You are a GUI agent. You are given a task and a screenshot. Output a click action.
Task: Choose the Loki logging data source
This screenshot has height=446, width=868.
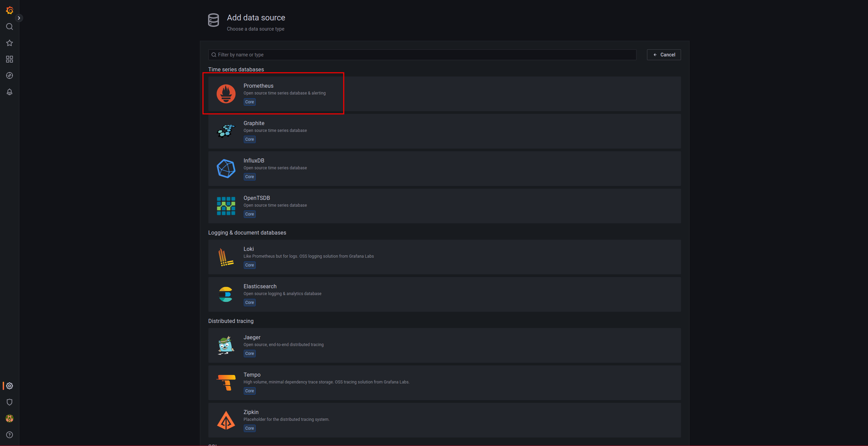pyautogui.click(x=249, y=249)
